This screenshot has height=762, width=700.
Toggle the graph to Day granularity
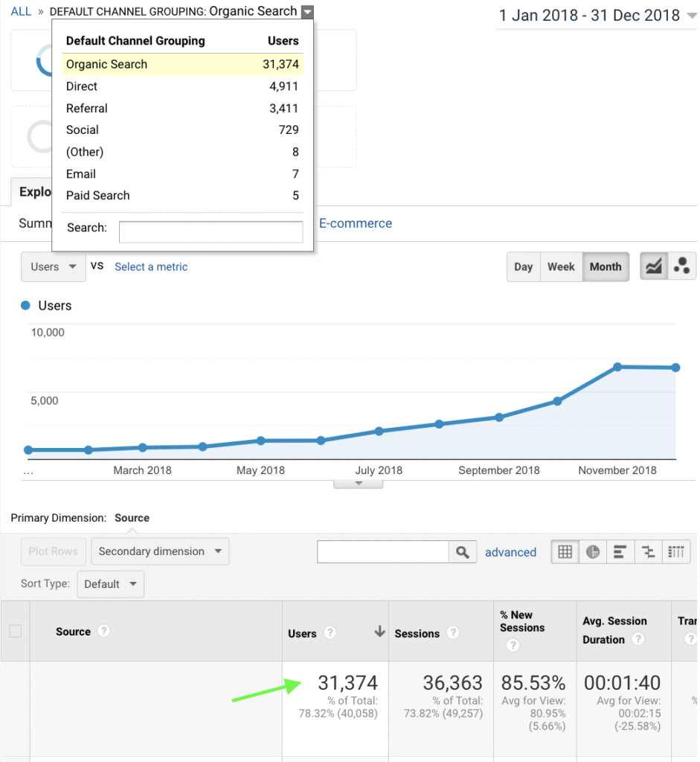[523, 267]
